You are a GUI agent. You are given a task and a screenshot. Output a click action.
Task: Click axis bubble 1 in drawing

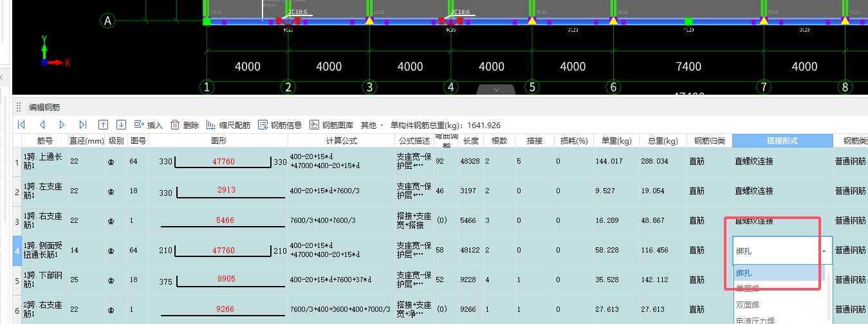click(207, 87)
